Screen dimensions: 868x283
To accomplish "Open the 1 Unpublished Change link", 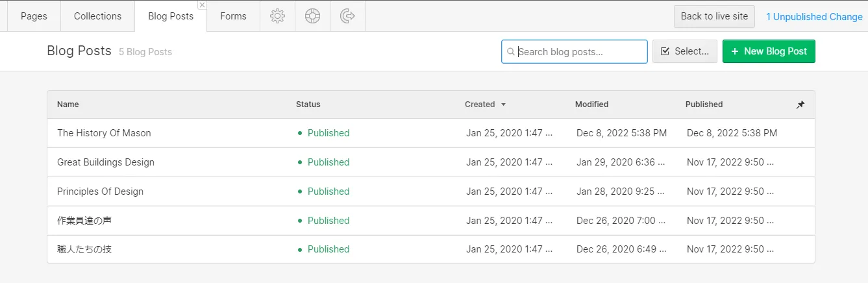I will [814, 17].
